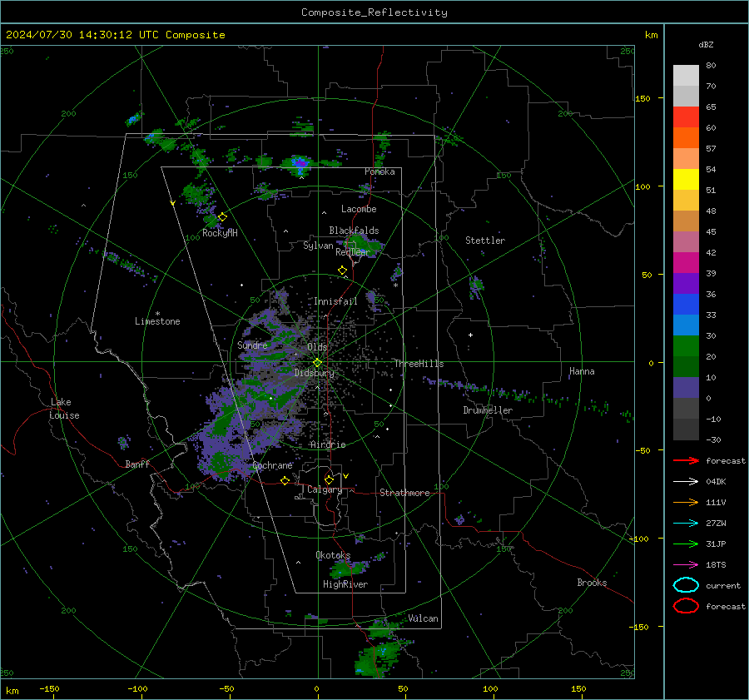Click the Sundre town label
749x700 pixels.
[252, 345]
